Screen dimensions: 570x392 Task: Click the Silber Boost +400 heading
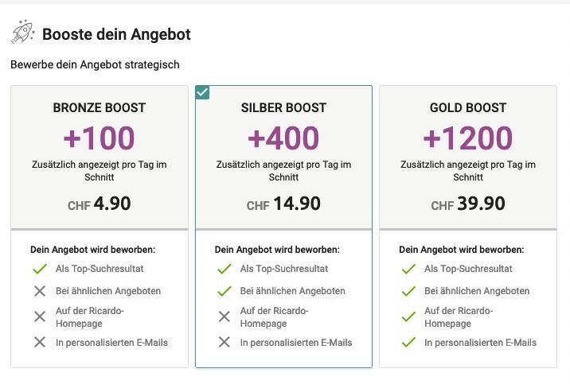(283, 138)
